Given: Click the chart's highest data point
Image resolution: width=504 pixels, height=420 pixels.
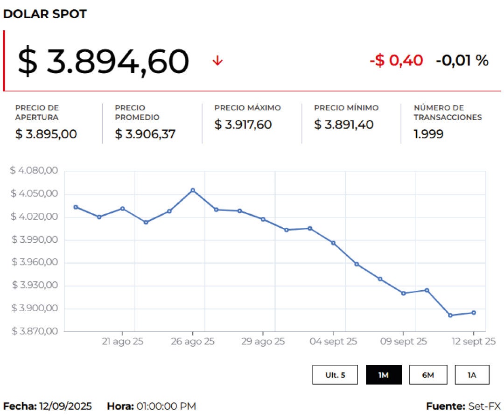Looking at the screenshot, I should pyautogui.click(x=193, y=190).
